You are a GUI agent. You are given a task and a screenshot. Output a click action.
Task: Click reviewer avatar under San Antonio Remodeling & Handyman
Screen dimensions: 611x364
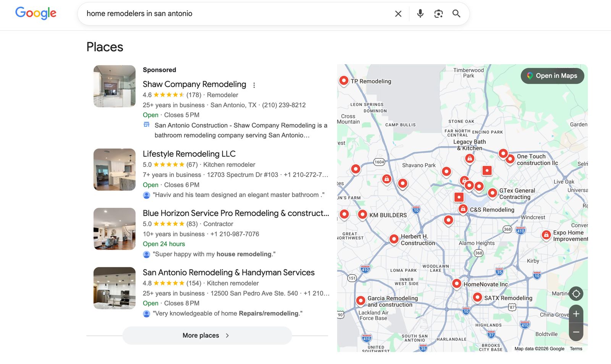coord(146,314)
